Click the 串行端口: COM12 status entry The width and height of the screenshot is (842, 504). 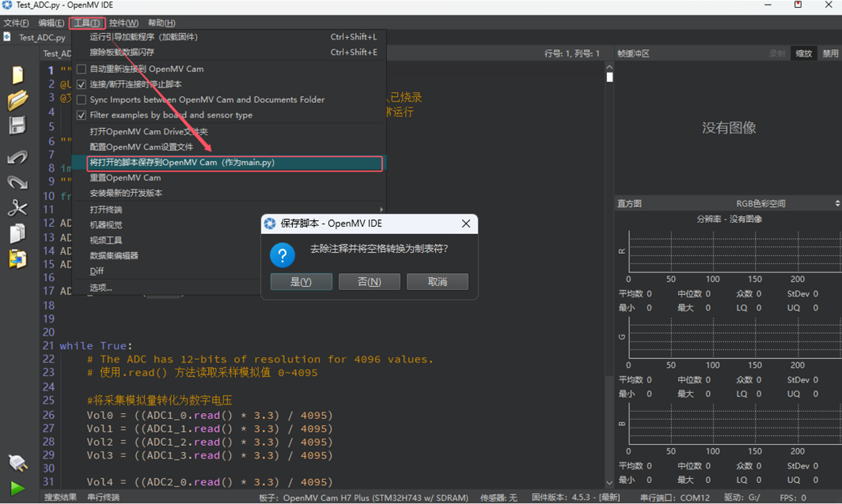(674, 498)
